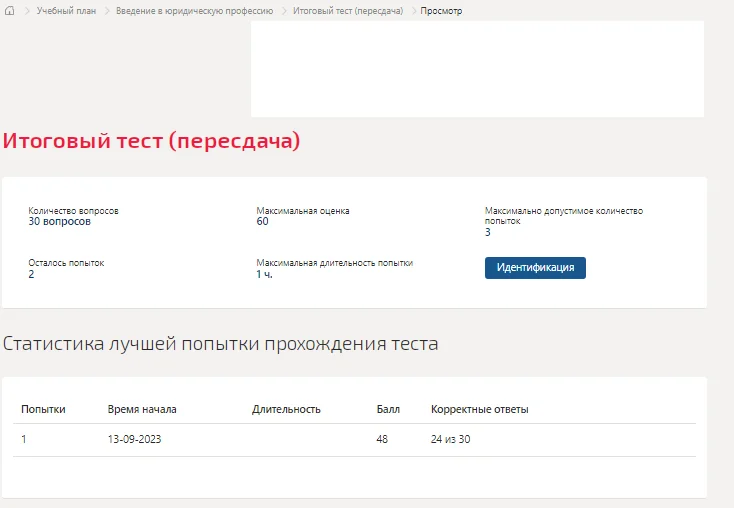Open Введение в юридическую профессию breadcrumb
The height and width of the screenshot is (508, 734).
(x=194, y=11)
